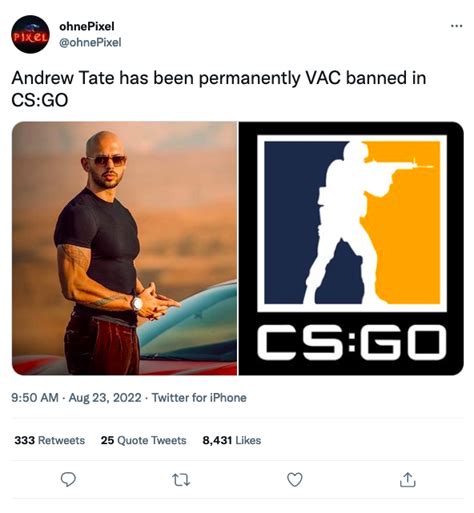Open the reply speech-bubble icon
474x513 pixels.
coord(68,480)
